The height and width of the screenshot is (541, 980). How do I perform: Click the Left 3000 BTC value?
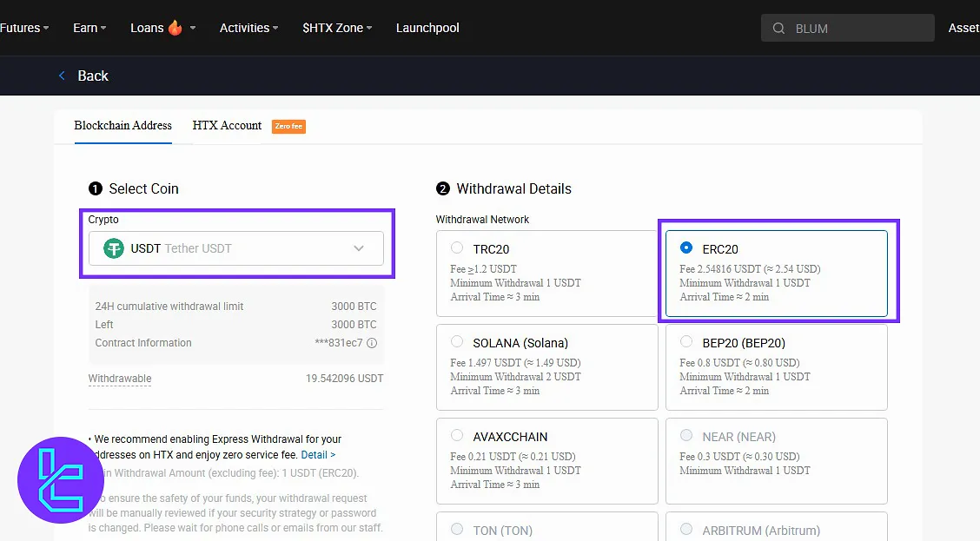click(354, 325)
